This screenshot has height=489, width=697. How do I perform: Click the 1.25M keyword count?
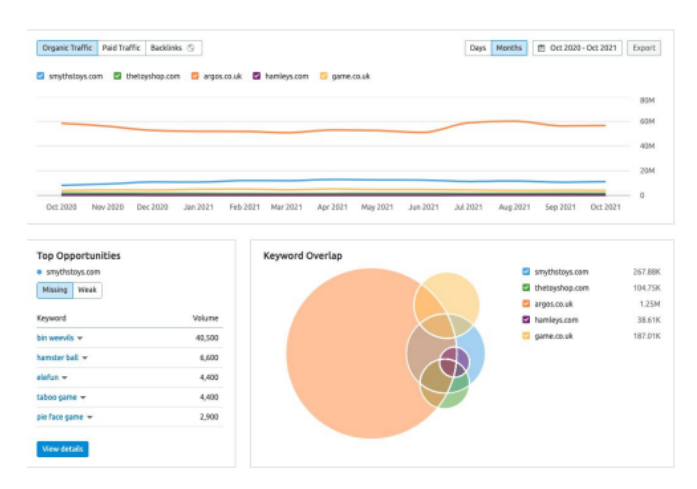click(650, 304)
